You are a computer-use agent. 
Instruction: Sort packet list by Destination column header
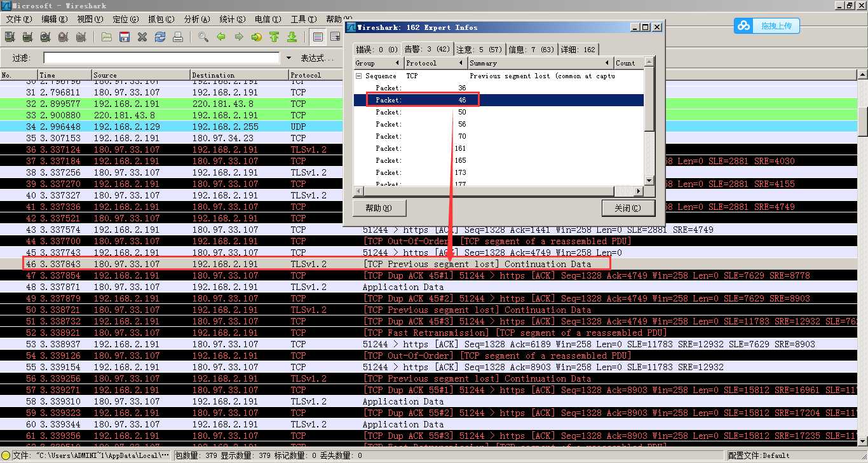coord(240,75)
